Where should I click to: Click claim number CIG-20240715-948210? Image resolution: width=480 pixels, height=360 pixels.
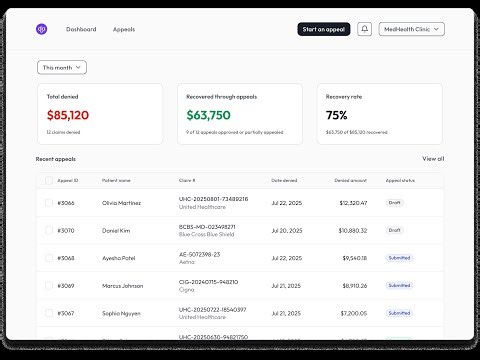(x=208, y=282)
